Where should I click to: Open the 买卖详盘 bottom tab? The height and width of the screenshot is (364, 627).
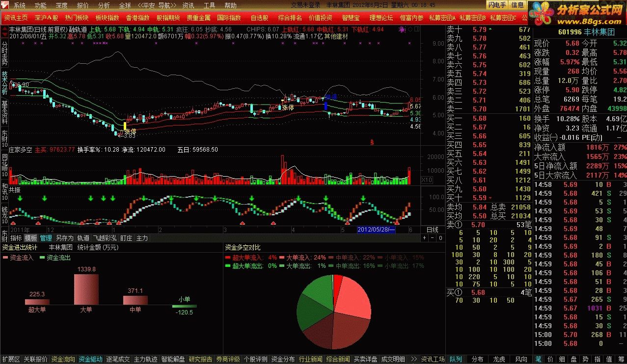tap(365, 359)
